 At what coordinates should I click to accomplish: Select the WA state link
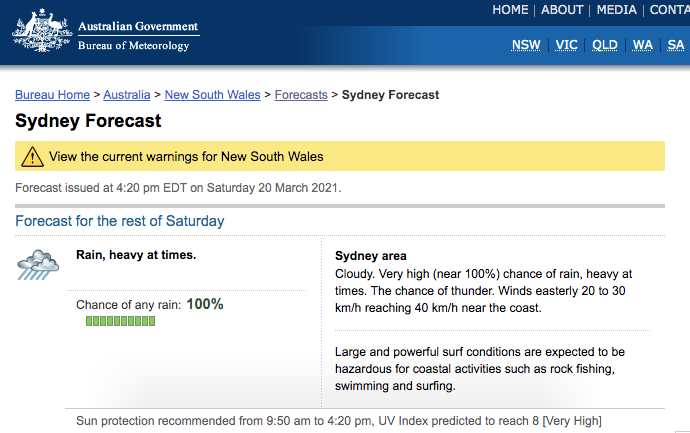tap(642, 45)
